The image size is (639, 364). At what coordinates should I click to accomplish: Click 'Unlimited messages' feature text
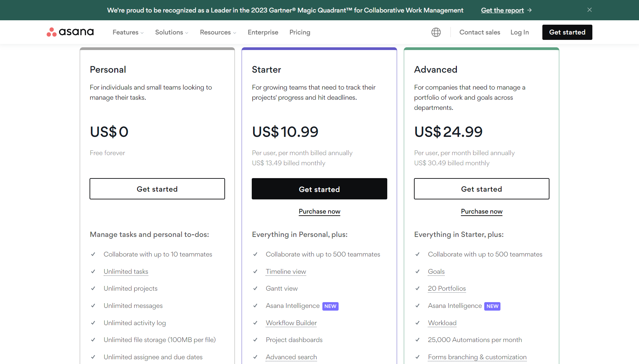(133, 306)
